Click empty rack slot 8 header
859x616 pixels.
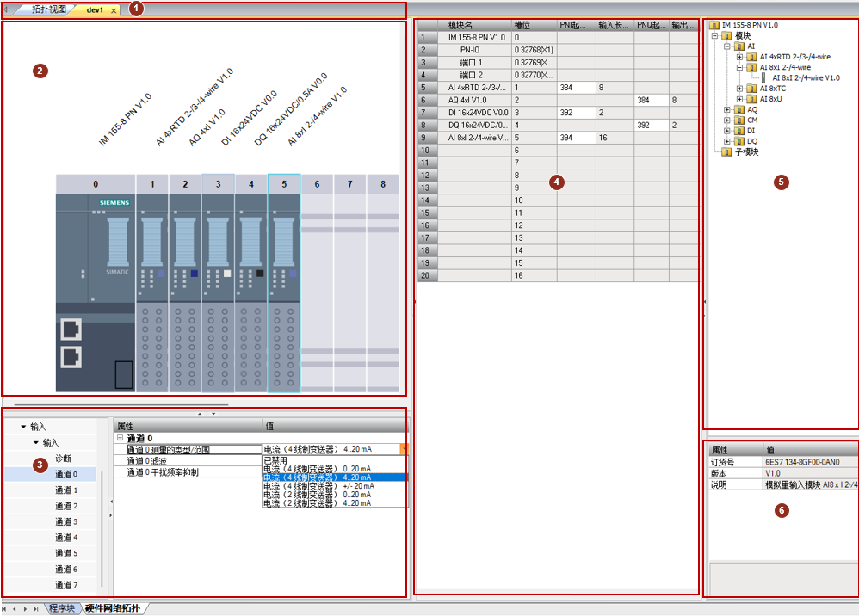[x=383, y=184]
